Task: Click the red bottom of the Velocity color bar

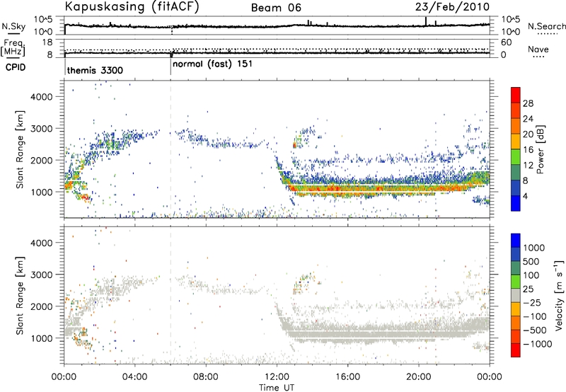Action: pyautogui.click(x=516, y=350)
